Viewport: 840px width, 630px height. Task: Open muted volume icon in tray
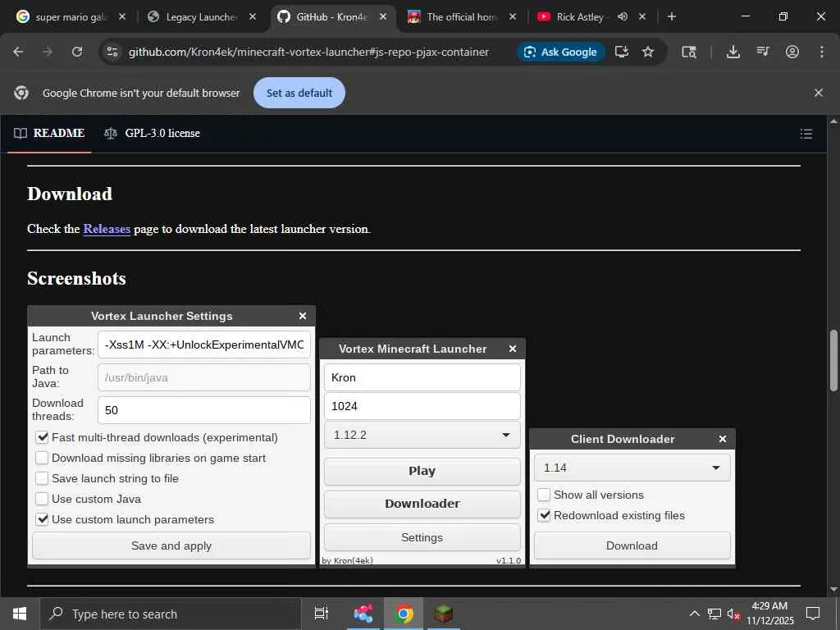[x=733, y=614]
